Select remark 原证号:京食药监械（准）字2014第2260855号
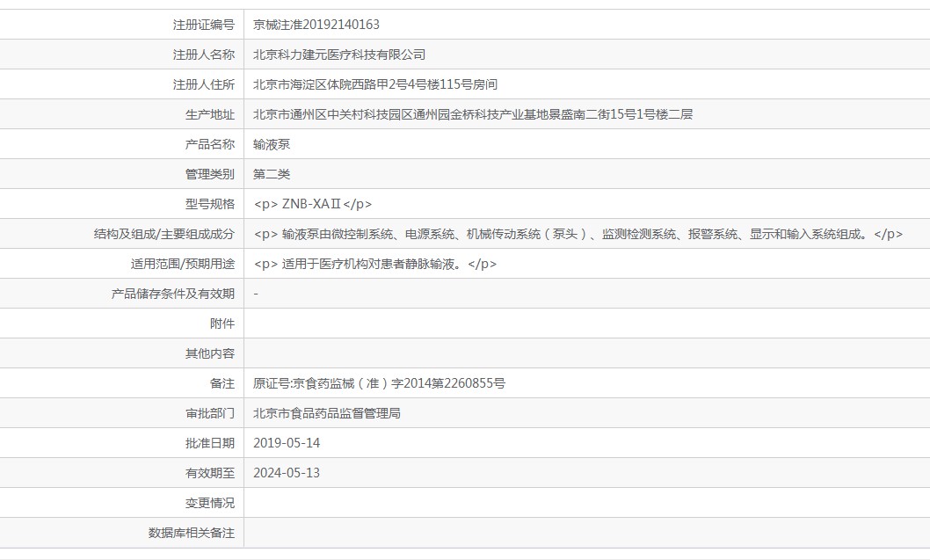Screen dimensions: 930x560 pyautogui.click(x=379, y=383)
